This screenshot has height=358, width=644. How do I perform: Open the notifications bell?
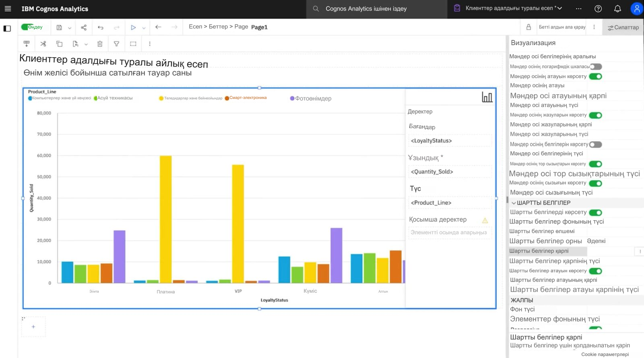[x=617, y=8]
